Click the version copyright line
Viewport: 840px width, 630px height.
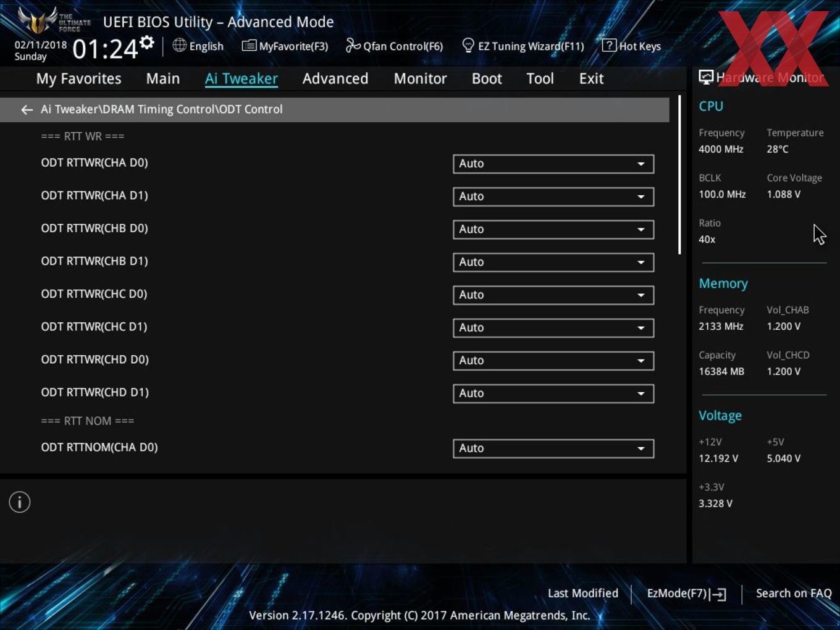(419, 615)
